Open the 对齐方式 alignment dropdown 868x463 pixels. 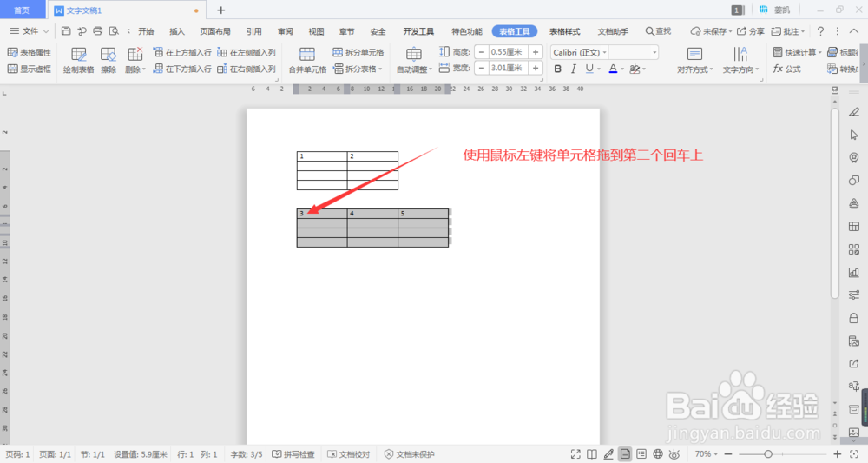pos(694,60)
